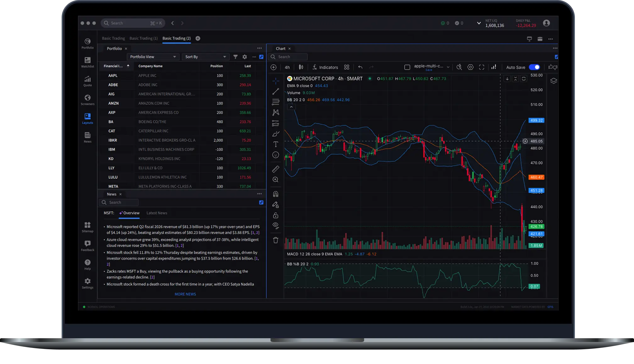
Task: Toggle the lock drawings tool
Action: point(275,215)
